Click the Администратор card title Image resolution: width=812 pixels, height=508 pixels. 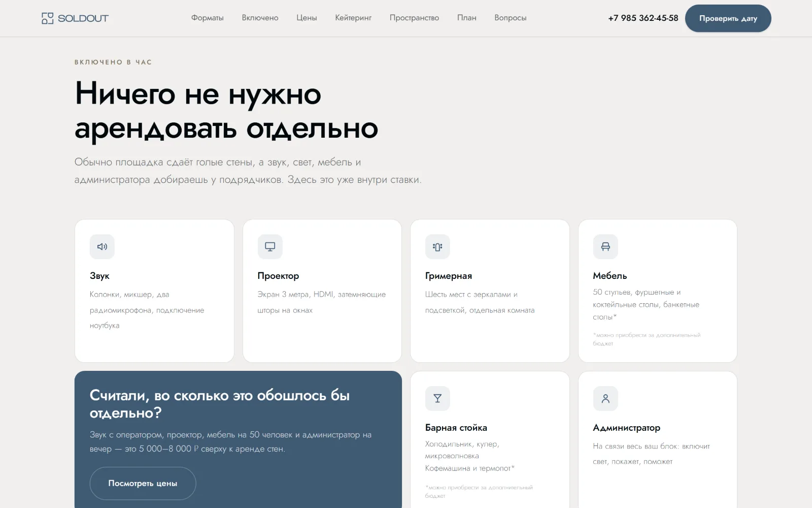pyautogui.click(x=627, y=428)
